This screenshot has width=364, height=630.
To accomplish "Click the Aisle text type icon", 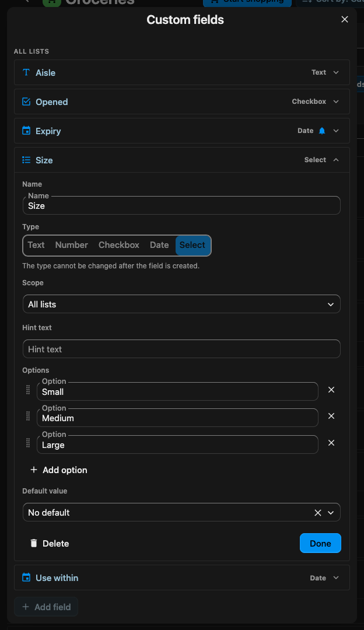I will coord(26,72).
